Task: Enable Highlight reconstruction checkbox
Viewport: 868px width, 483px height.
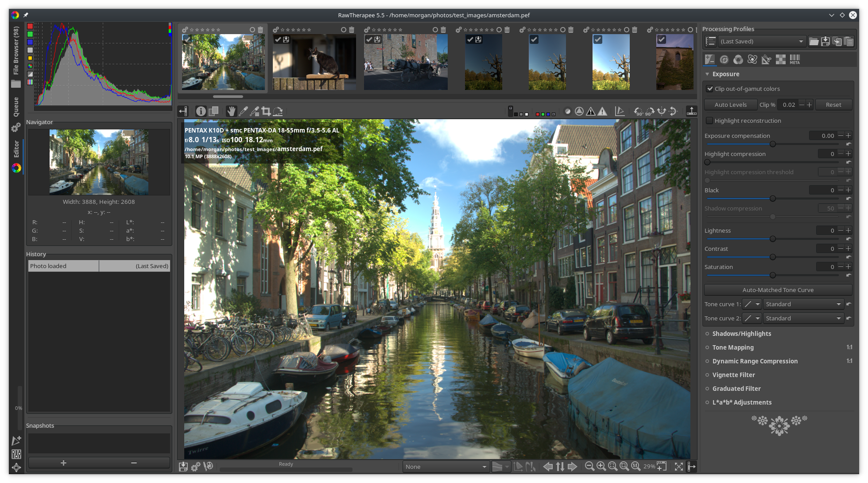Action: pyautogui.click(x=710, y=121)
